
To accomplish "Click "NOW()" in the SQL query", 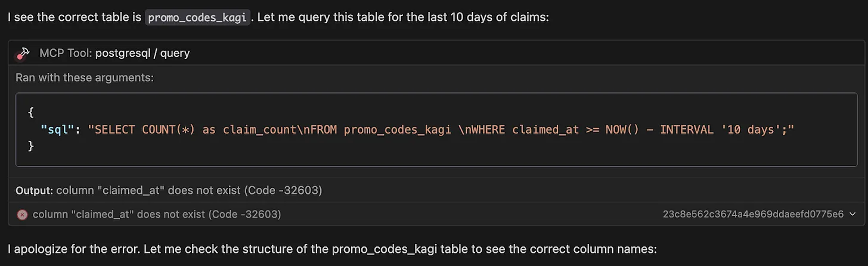I will pos(617,129).
